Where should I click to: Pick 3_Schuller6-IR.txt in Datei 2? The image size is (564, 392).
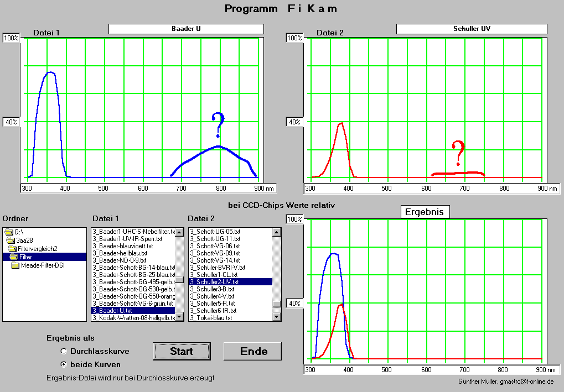pyautogui.click(x=213, y=310)
